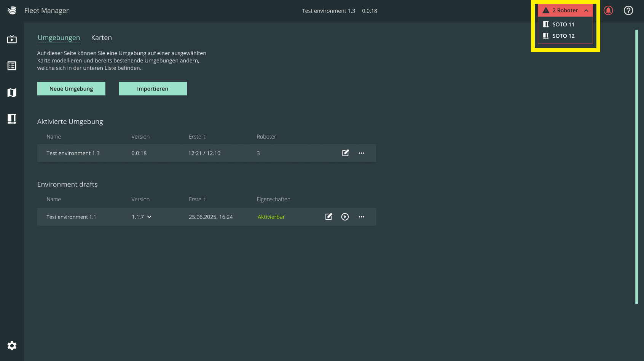Collapse the 2 Roboter dropdown

point(586,11)
